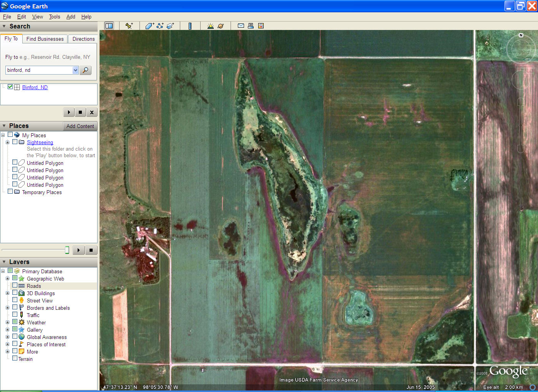Switch to Find Businesses tab

pos(45,39)
